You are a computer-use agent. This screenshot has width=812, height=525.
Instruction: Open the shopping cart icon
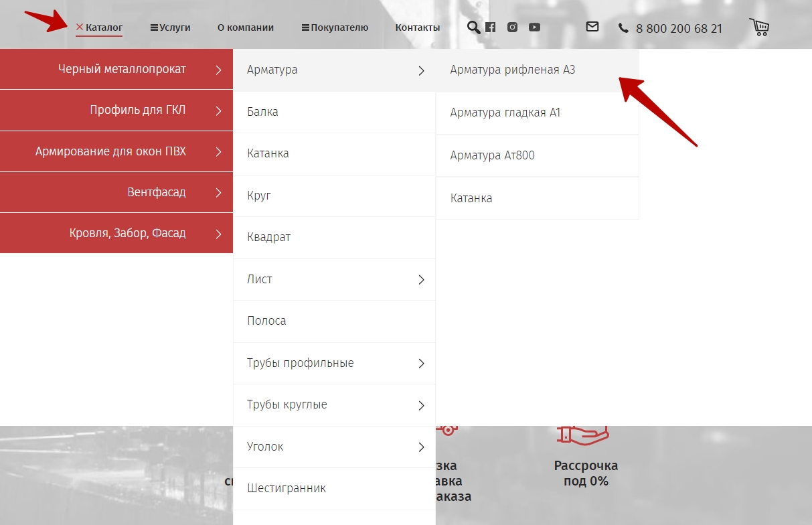click(x=759, y=27)
